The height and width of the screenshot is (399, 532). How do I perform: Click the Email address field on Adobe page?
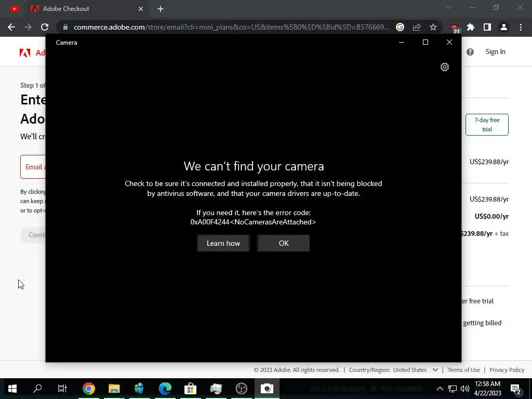click(33, 167)
